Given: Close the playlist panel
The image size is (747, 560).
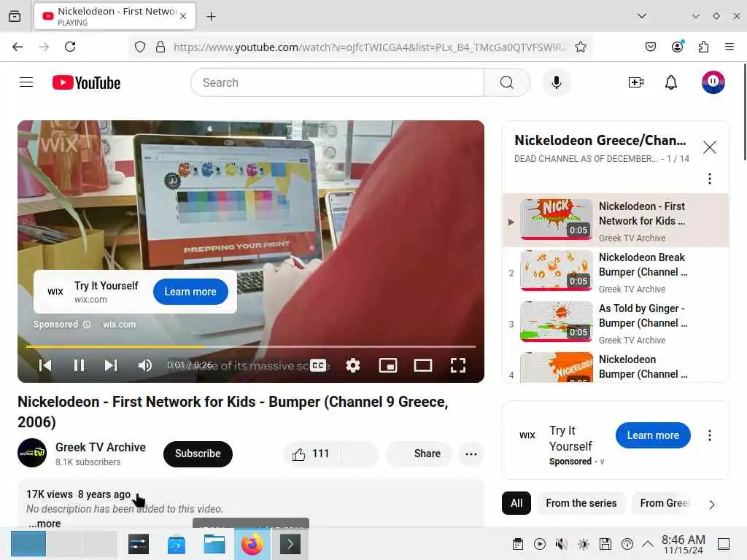Looking at the screenshot, I should pos(709,147).
